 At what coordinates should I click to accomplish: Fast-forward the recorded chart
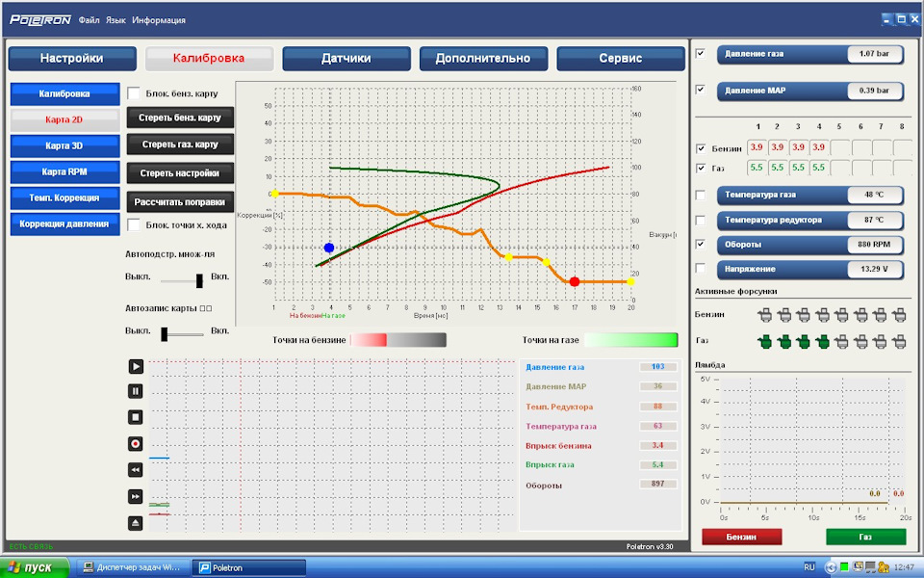(136, 497)
